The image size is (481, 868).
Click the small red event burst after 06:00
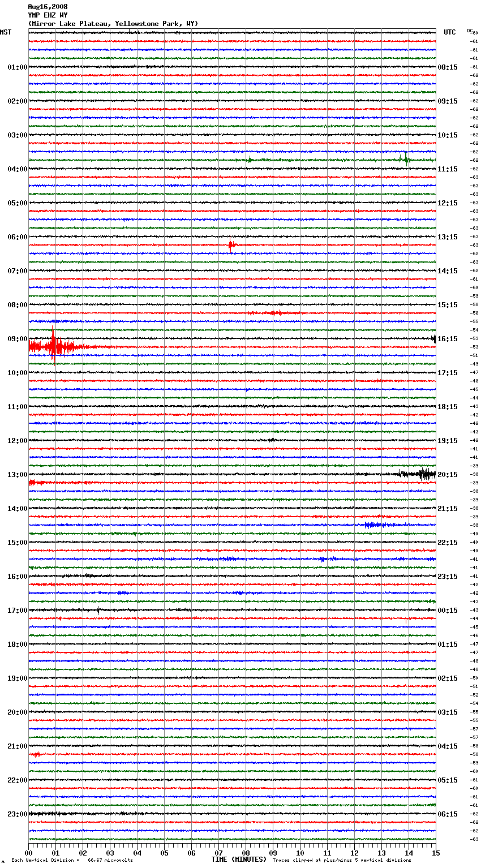click(231, 245)
